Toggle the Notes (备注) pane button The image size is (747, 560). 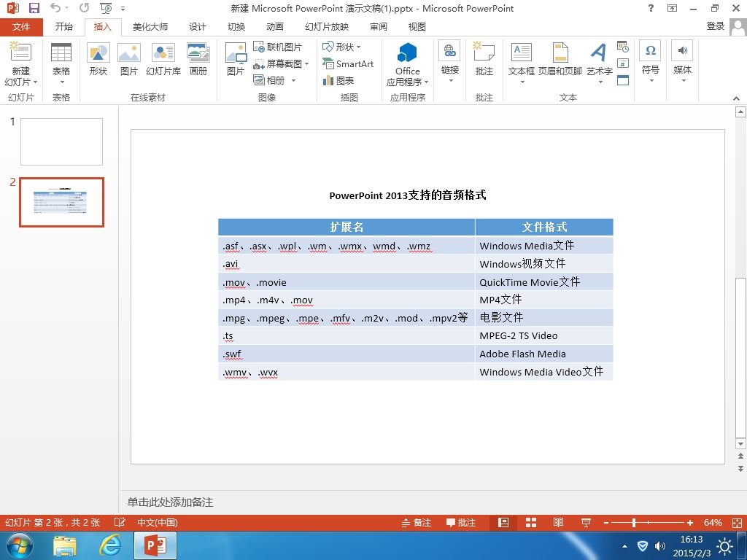pos(417,522)
